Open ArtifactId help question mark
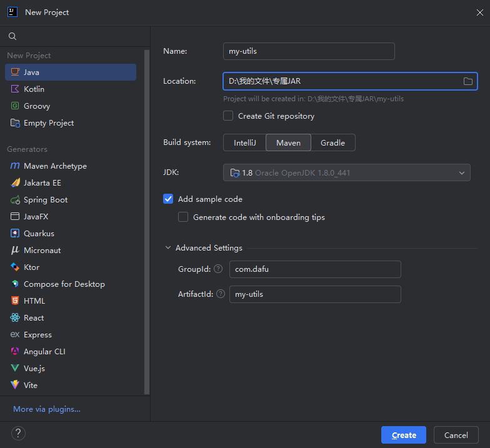This screenshot has width=490, height=448. point(221,294)
